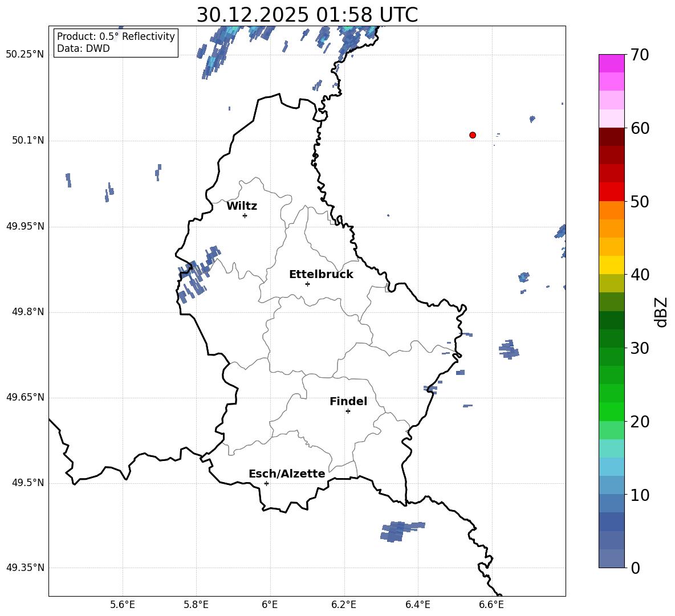Click the Esch/Alzette cross marker
Viewport: 675px width, 616px height.
click(266, 483)
